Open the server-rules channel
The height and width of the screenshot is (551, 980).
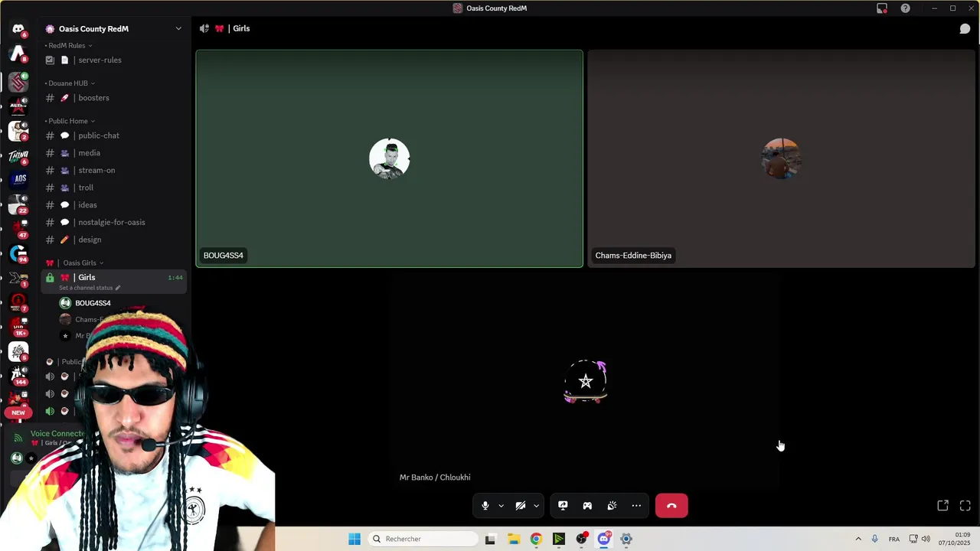114,60
